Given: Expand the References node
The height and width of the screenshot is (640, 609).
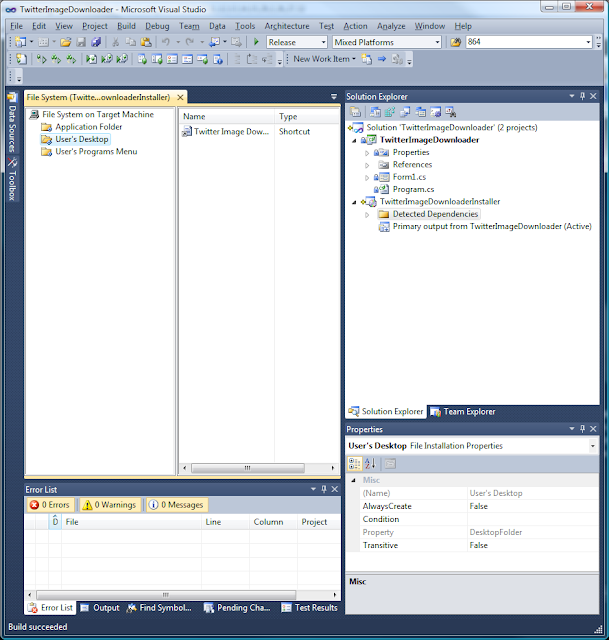Looking at the screenshot, I should click(367, 165).
